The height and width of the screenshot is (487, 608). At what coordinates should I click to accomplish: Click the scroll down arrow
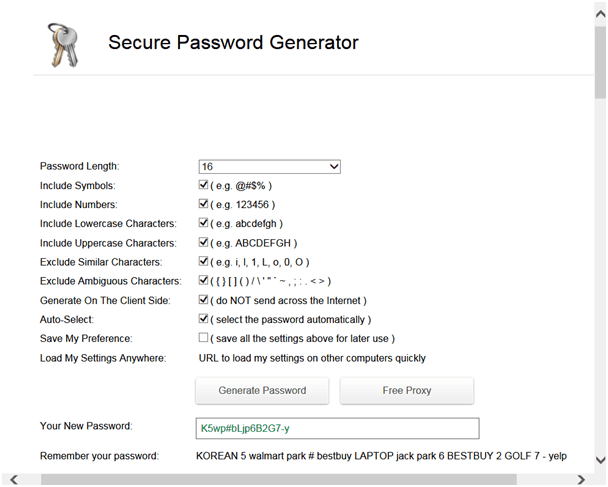pyautogui.click(x=601, y=460)
